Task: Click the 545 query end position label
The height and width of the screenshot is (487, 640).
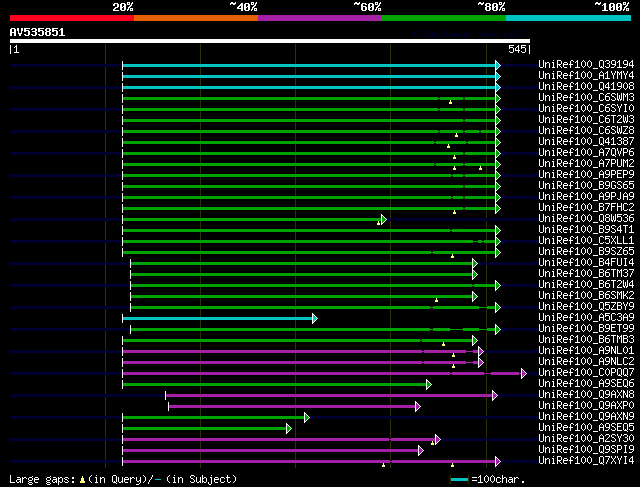Action: 517,49
